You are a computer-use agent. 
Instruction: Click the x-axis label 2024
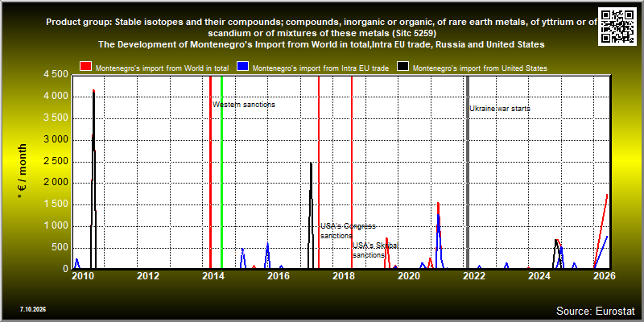click(539, 276)
